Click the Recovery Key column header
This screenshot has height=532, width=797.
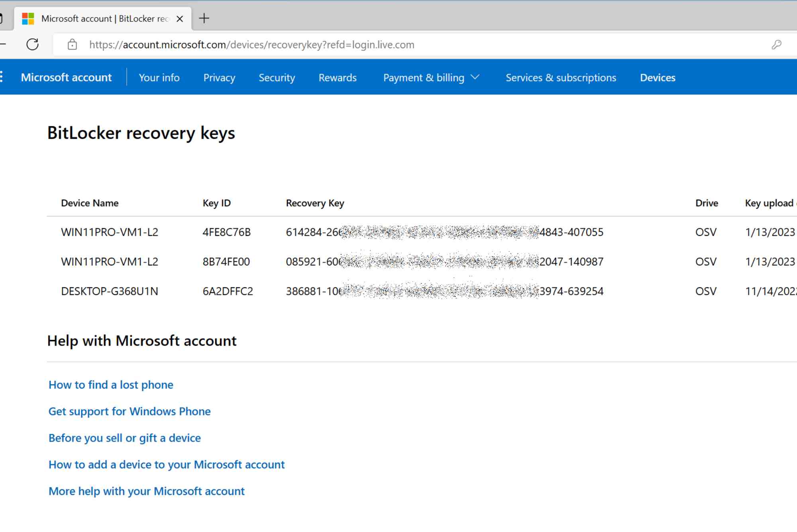coord(315,203)
